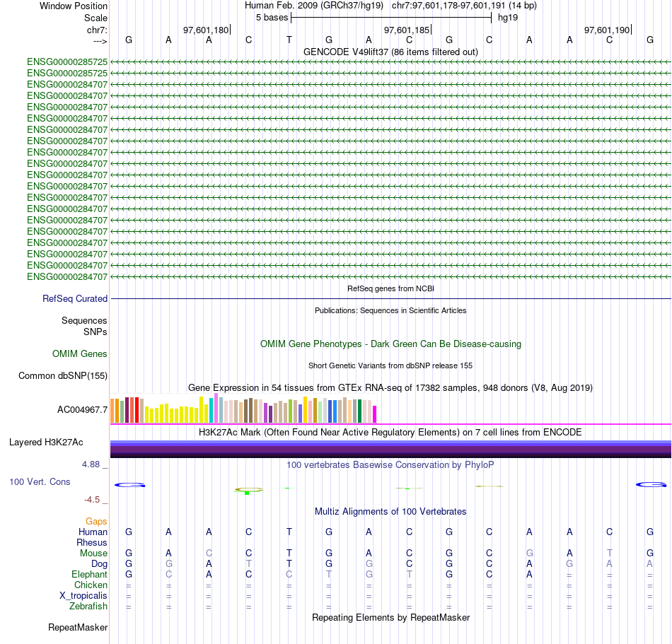
Task: Click the Elephant alignment row label
Action: pyautogui.click(x=89, y=574)
